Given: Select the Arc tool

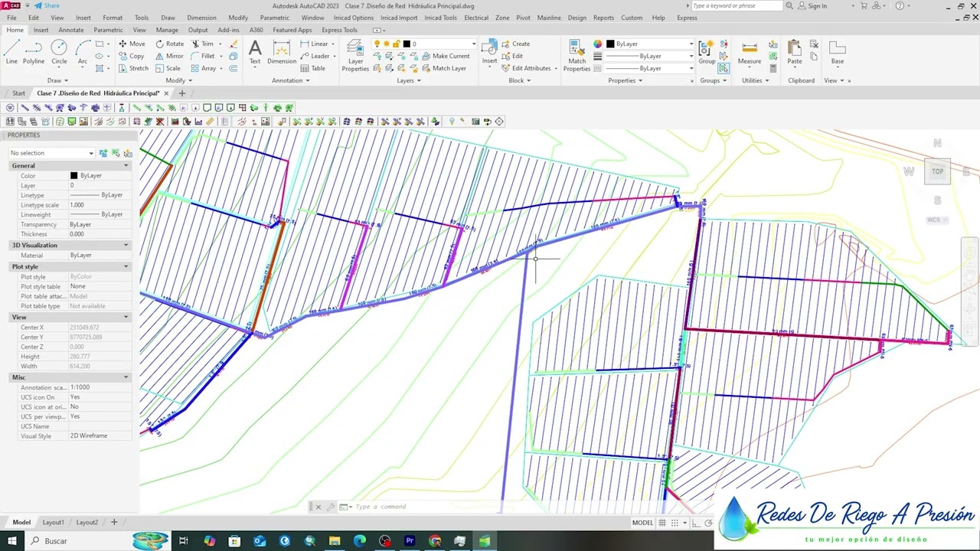Looking at the screenshot, I should [x=82, y=52].
